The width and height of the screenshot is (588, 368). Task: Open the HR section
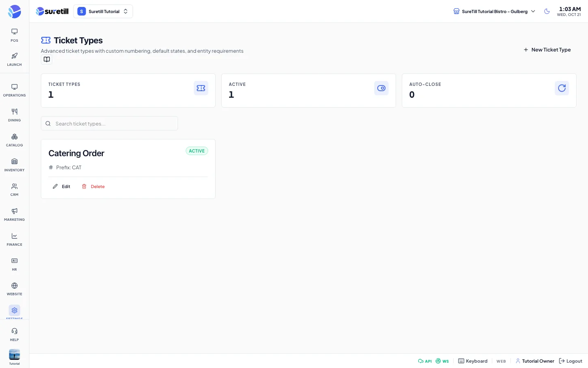pyautogui.click(x=14, y=265)
